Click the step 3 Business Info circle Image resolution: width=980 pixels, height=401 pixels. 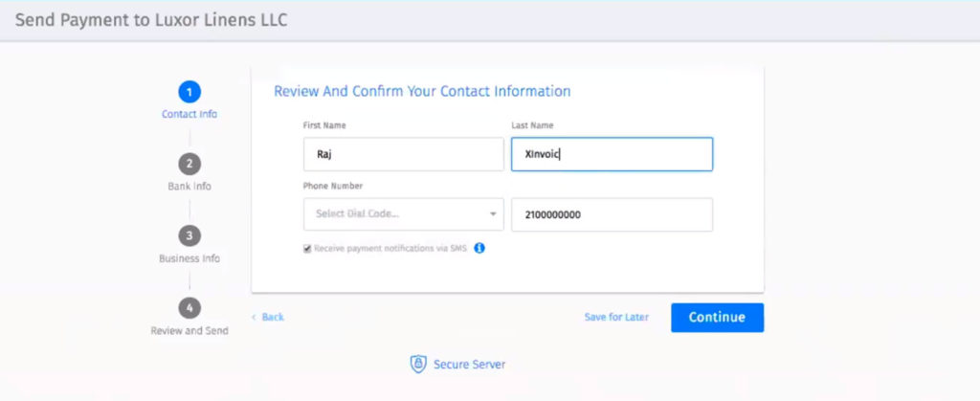point(189,236)
